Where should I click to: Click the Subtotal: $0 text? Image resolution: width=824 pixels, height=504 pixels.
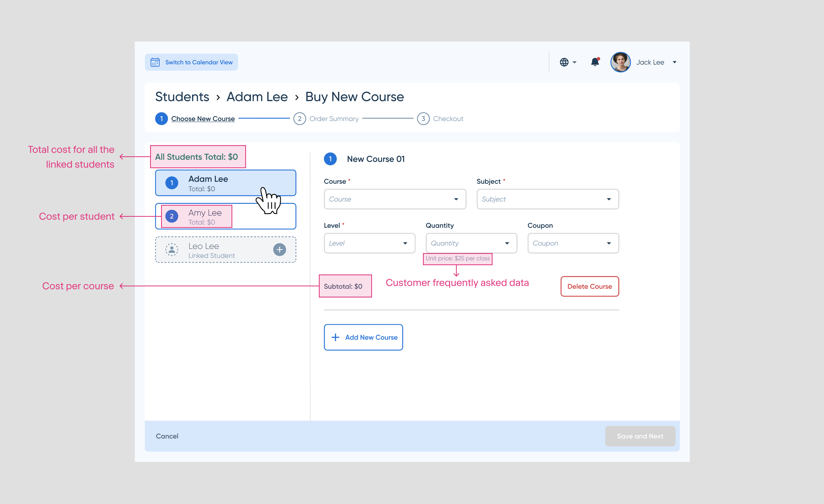343,287
